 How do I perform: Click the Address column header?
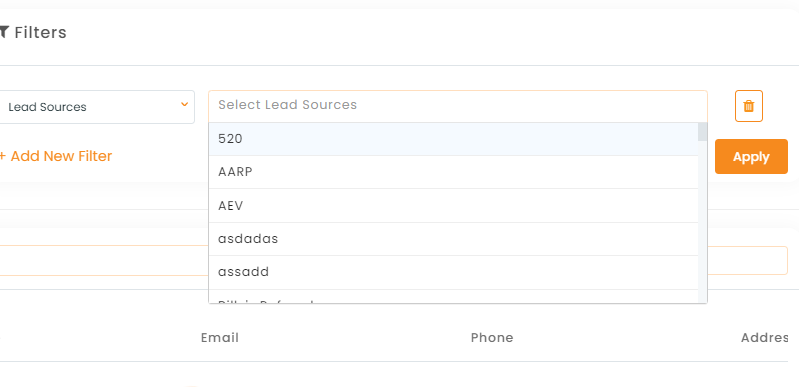click(764, 338)
